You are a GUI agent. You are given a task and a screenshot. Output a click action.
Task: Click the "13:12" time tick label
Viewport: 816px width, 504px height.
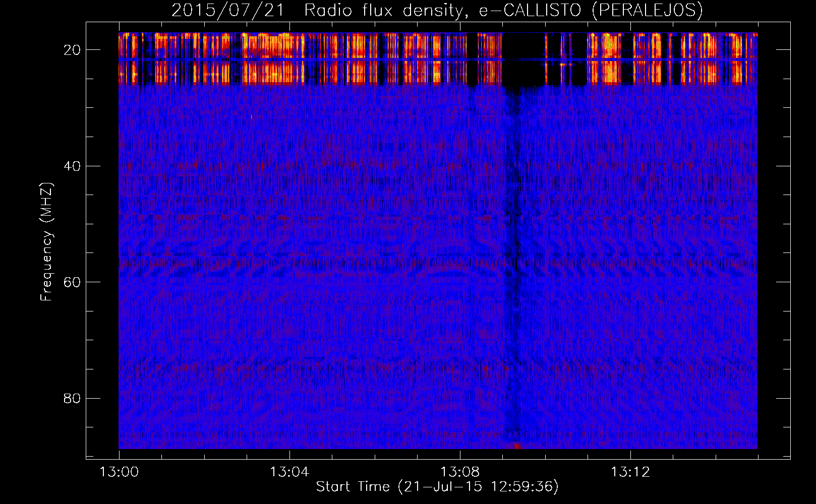(630, 472)
